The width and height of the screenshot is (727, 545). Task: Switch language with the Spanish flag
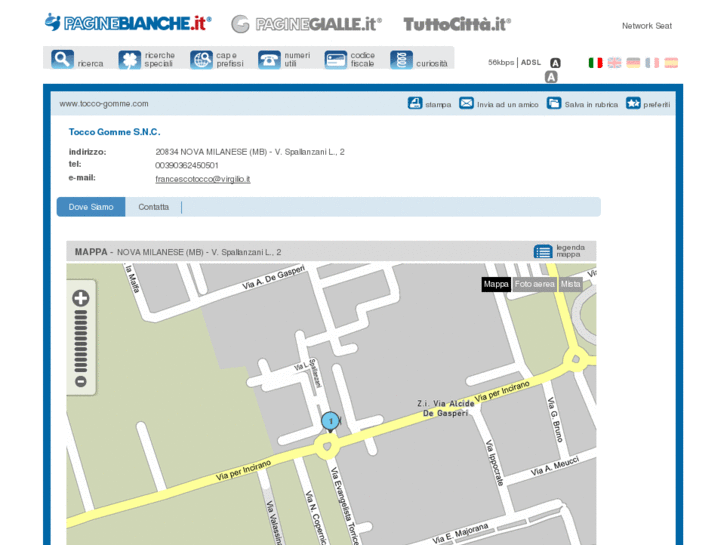[671, 63]
